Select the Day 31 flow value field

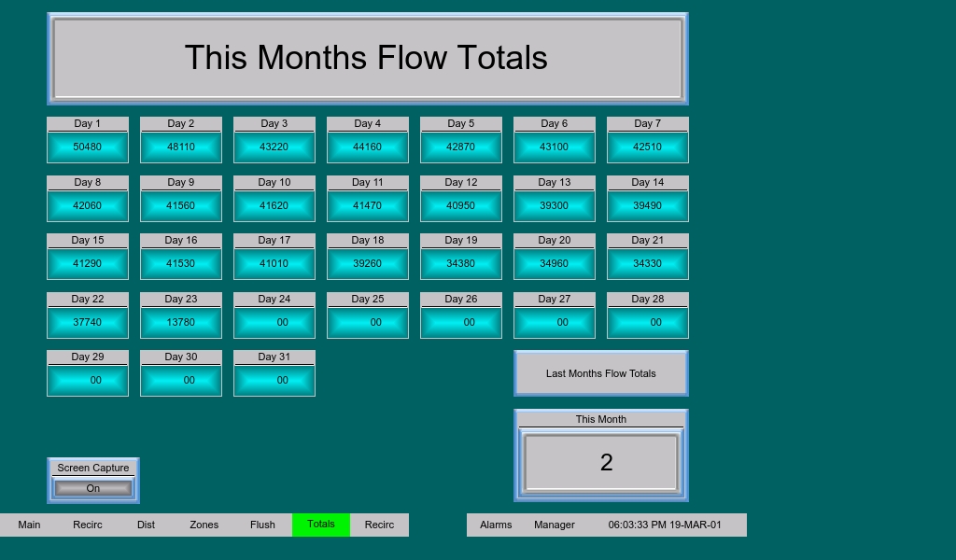coord(274,381)
